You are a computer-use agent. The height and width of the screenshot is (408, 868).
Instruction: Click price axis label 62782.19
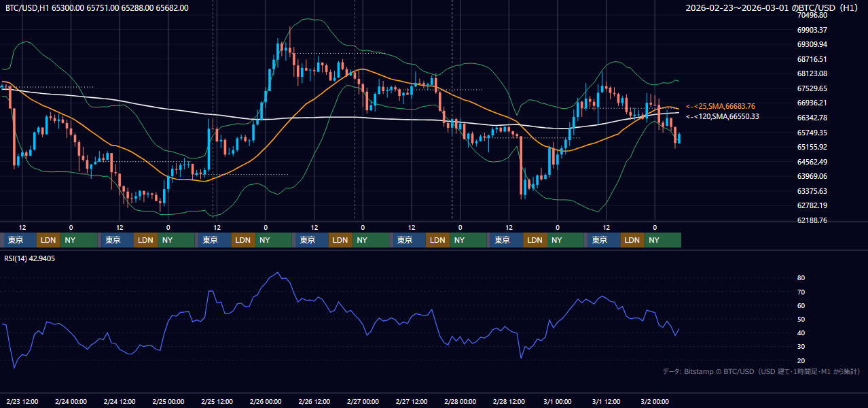pos(812,205)
